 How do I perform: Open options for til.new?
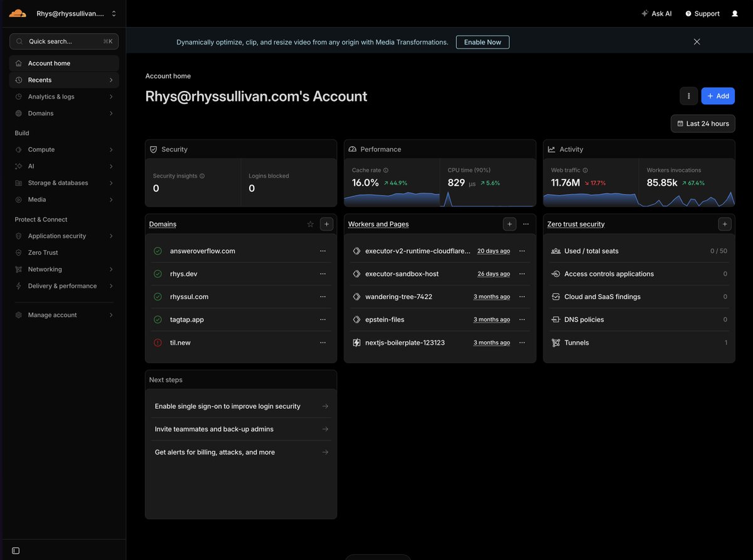323,342
